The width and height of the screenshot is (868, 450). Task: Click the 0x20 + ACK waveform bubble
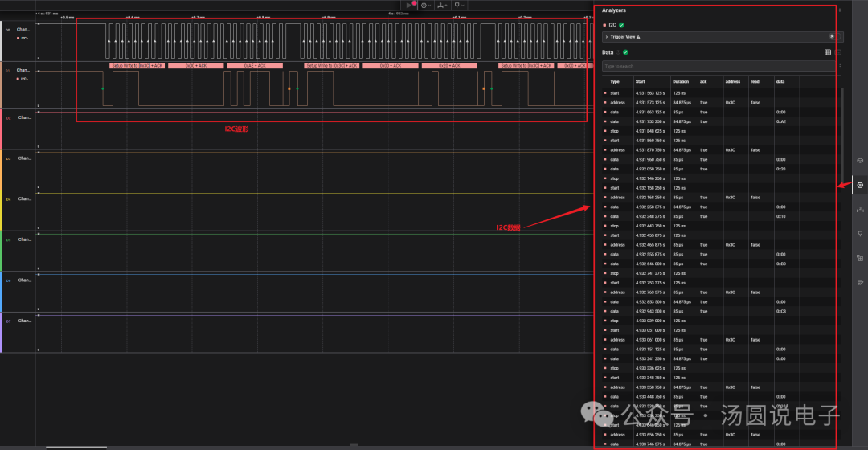tap(449, 66)
